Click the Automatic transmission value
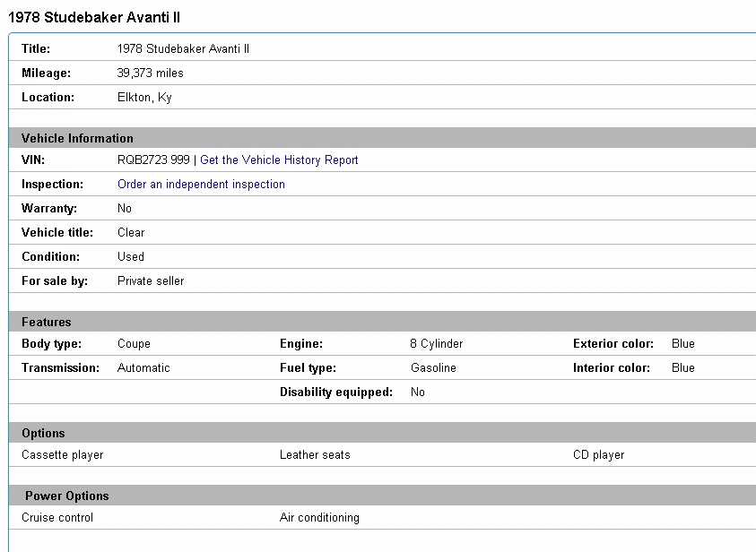 [x=143, y=368]
